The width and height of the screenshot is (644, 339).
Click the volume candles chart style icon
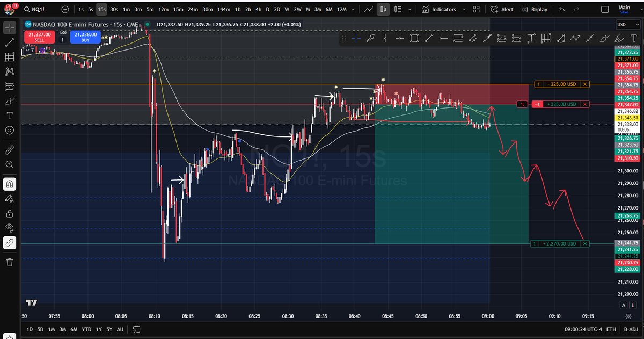[398, 9]
